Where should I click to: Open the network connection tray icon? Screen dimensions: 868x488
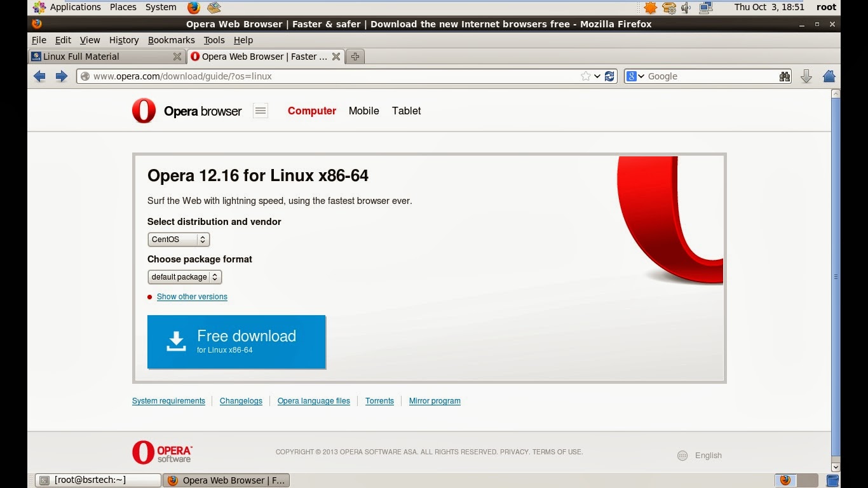tap(705, 8)
